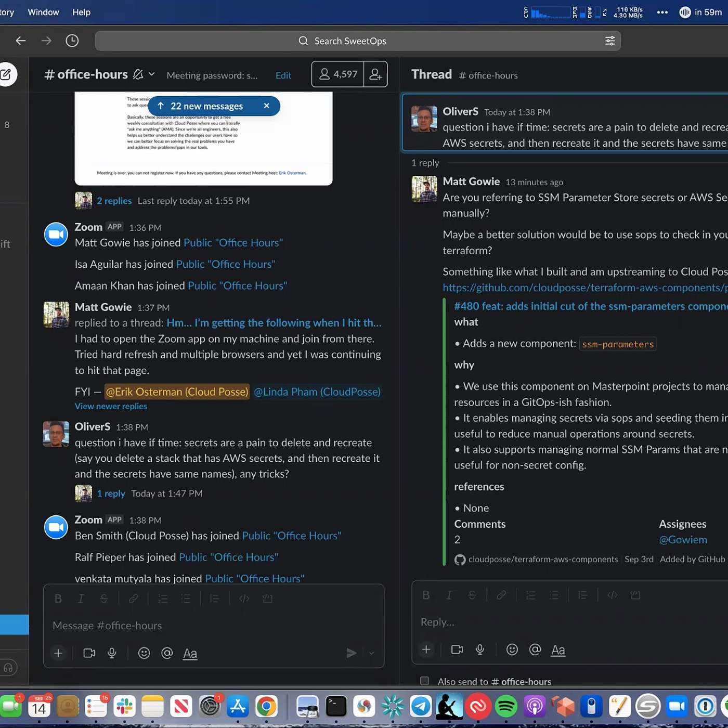This screenshot has width=728, height=728.
Task: Mention someone in thread reply composer
Action: pyautogui.click(x=535, y=649)
